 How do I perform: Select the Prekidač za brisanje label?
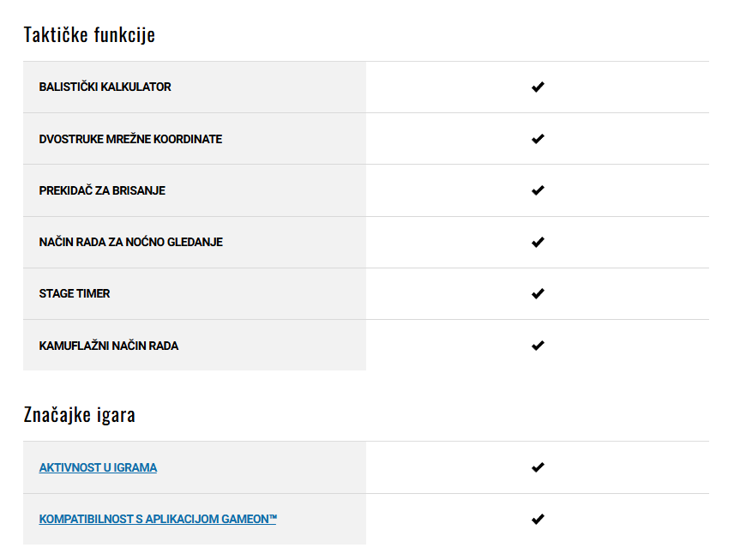102,190
